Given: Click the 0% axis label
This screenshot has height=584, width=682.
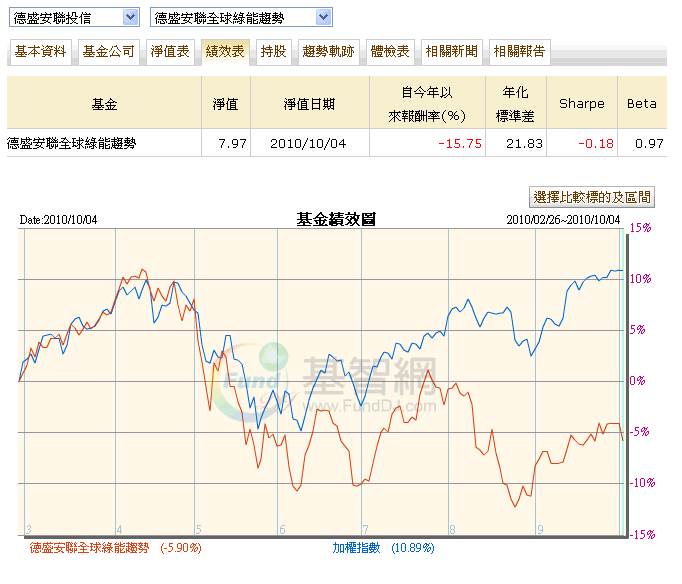Looking at the screenshot, I should click(638, 381).
